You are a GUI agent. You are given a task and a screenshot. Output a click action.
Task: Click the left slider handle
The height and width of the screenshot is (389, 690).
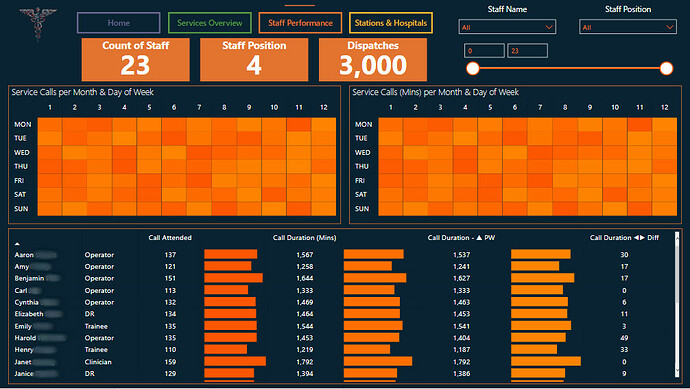[x=473, y=68]
